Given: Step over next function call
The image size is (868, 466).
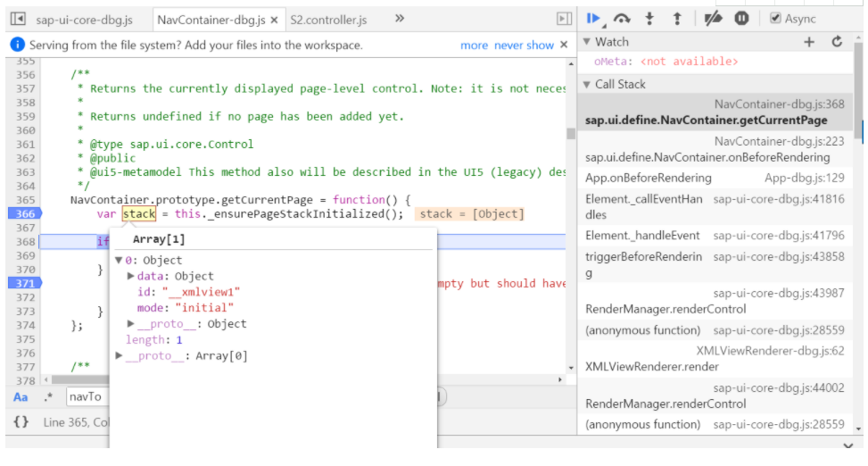Looking at the screenshot, I should coord(622,19).
